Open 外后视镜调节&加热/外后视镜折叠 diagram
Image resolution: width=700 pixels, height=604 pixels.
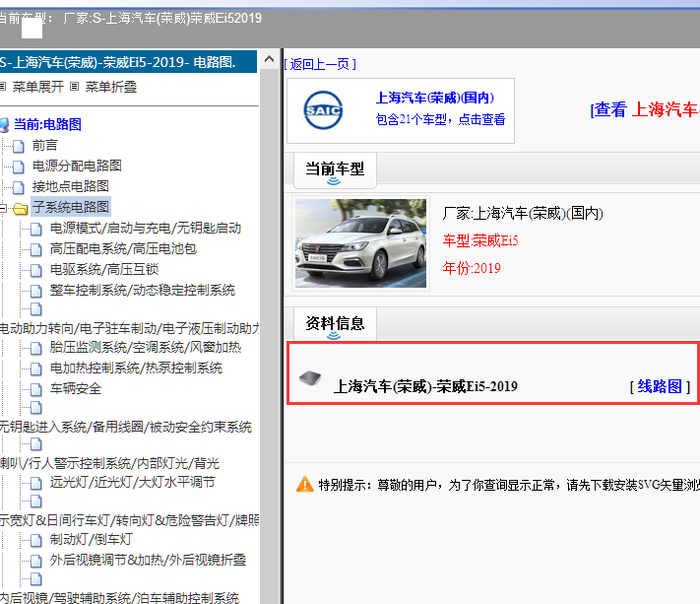pyautogui.click(x=148, y=560)
